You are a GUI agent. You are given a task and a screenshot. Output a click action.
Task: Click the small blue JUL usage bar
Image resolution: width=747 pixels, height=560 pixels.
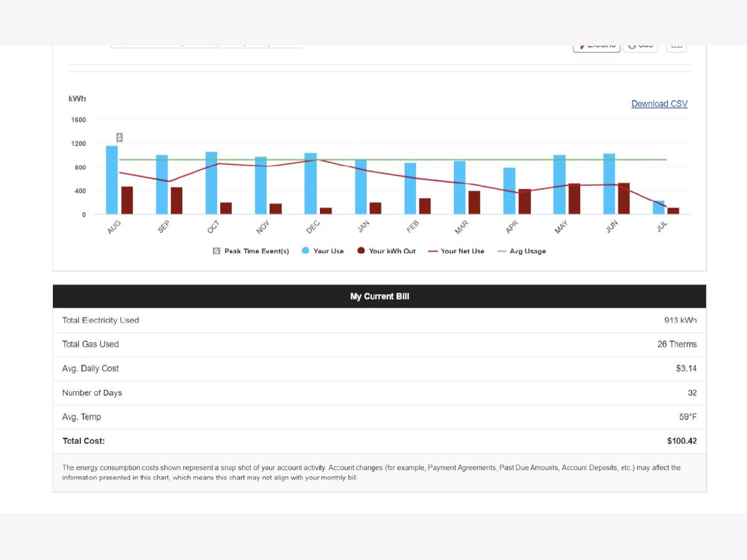click(659, 207)
